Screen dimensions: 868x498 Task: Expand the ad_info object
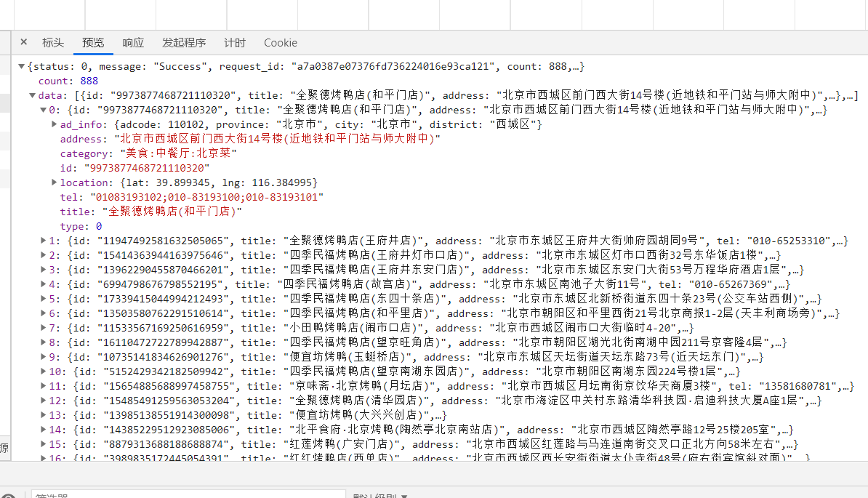tap(54, 125)
